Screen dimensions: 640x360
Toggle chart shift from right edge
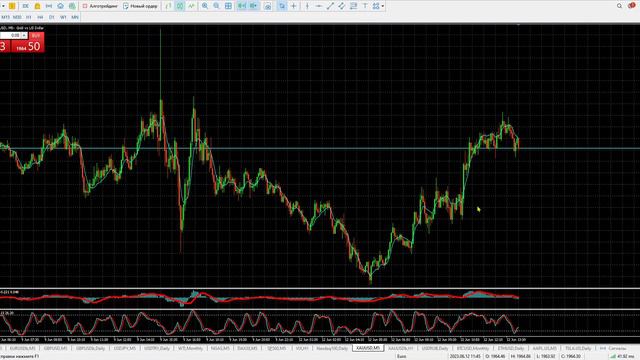[x=253, y=6]
